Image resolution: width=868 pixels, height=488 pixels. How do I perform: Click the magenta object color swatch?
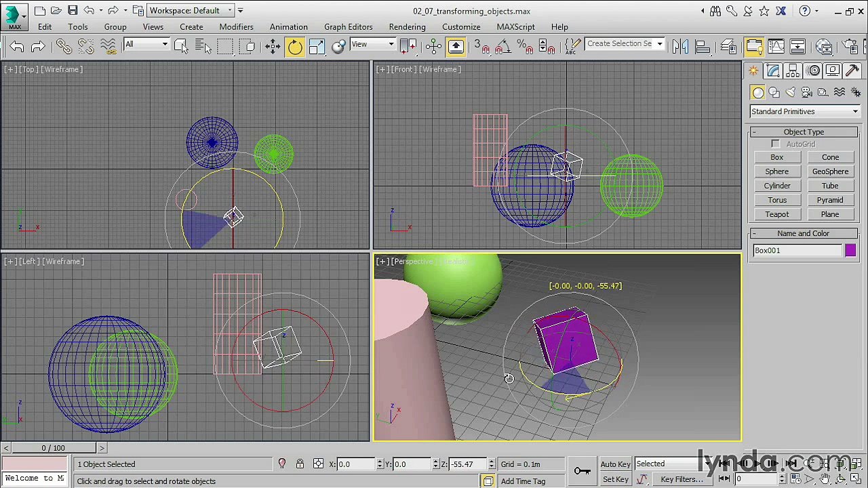850,251
